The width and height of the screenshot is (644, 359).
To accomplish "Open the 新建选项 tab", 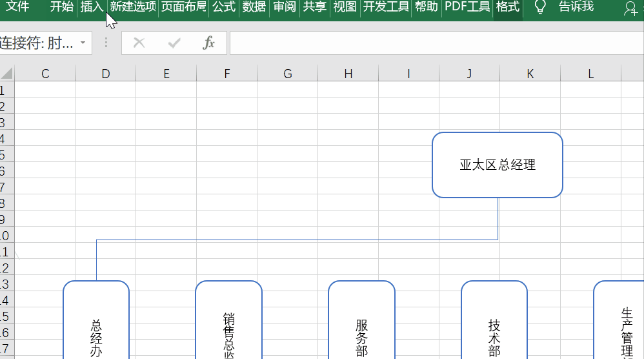I will point(133,6).
